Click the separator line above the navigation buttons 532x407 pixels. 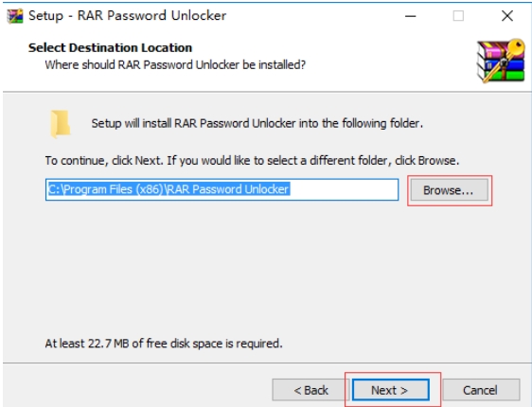click(x=267, y=363)
